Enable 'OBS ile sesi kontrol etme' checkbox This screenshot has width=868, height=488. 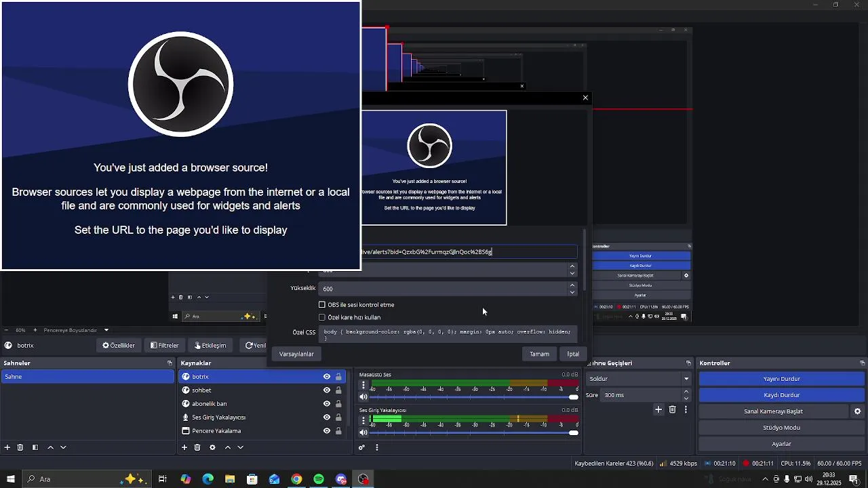pyautogui.click(x=322, y=305)
